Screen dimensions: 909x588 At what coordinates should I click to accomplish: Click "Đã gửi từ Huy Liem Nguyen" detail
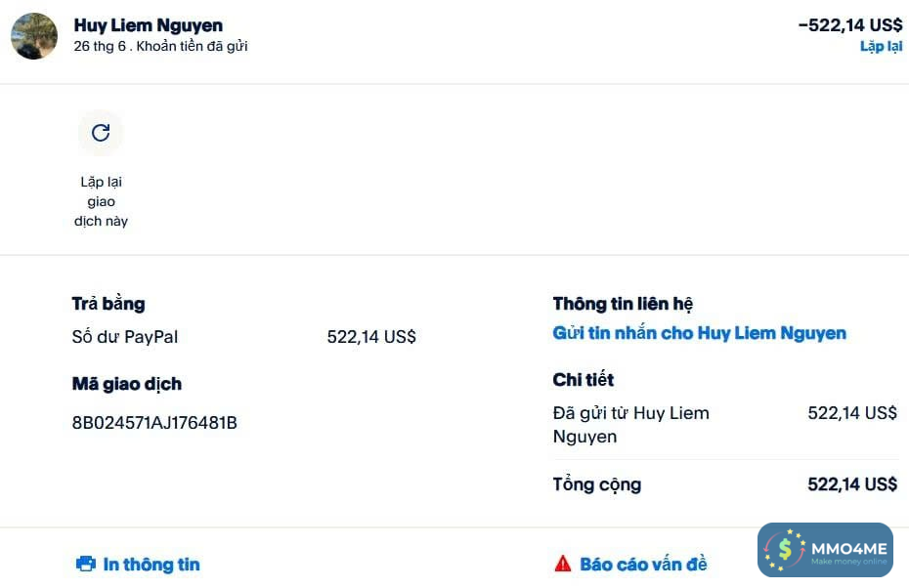tap(630, 425)
